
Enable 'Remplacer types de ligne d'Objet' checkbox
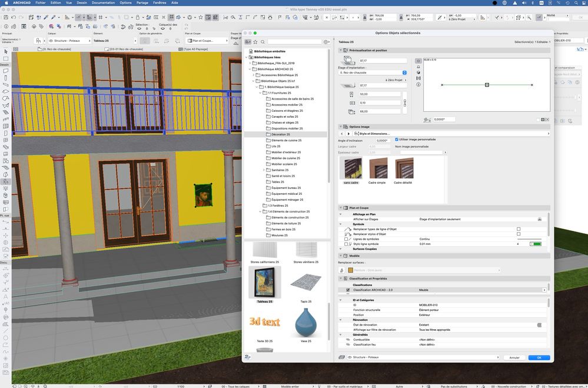pos(518,228)
